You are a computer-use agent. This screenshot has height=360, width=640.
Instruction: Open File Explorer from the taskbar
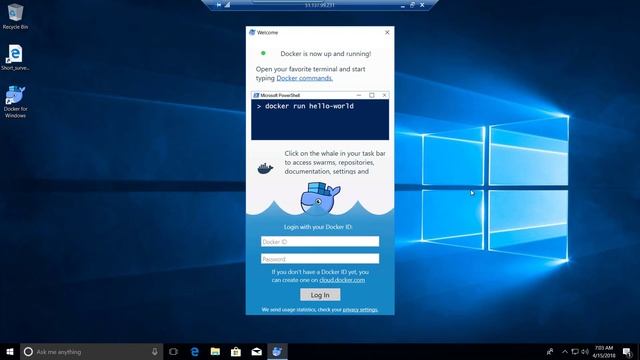point(215,351)
